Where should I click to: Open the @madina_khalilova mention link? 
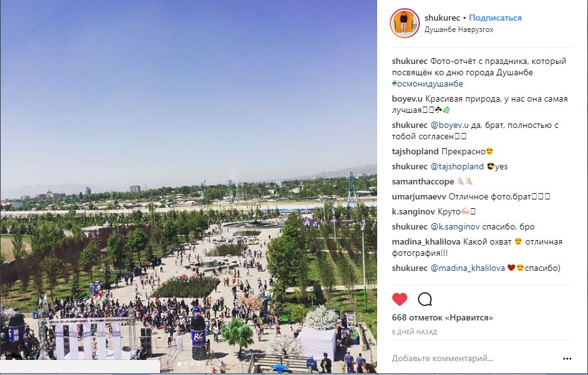tap(468, 268)
